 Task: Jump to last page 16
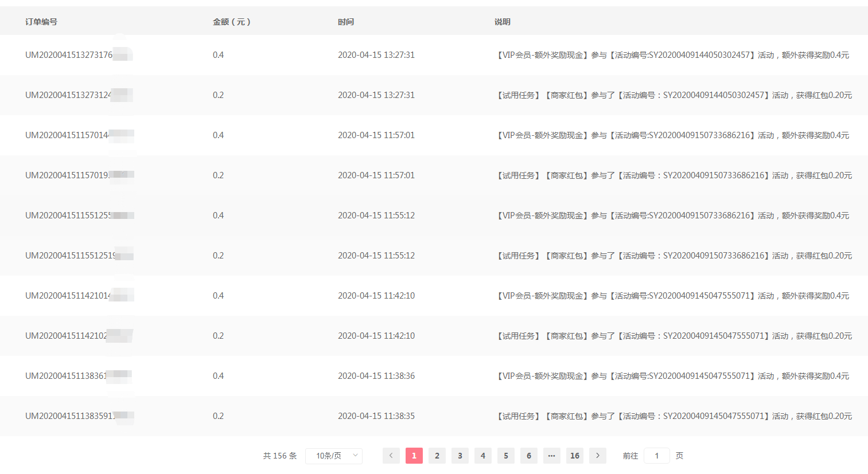(575, 456)
